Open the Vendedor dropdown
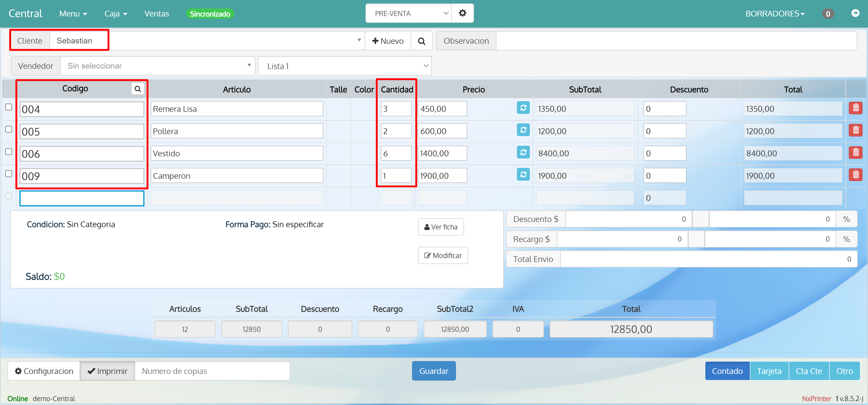This screenshot has height=405, width=868. (x=157, y=66)
